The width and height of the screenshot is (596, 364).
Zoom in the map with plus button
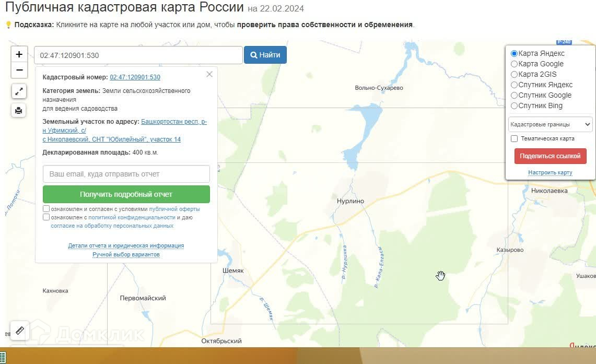coord(19,54)
